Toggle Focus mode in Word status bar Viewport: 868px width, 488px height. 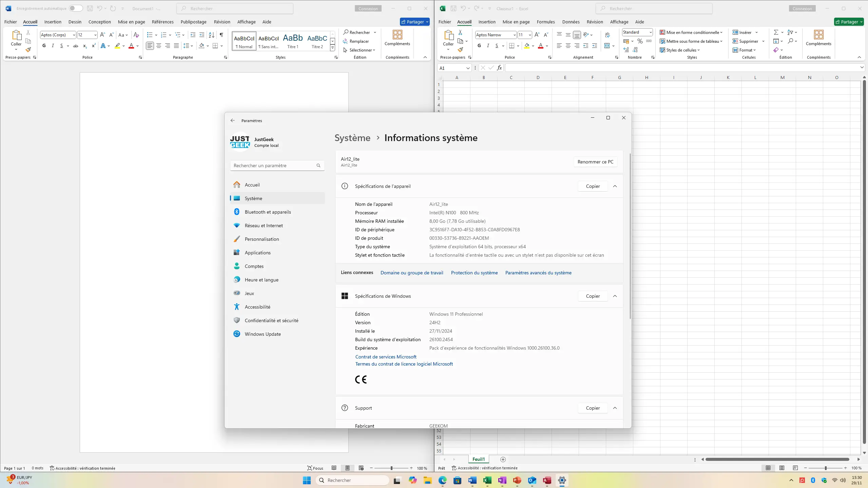point(315,468)
